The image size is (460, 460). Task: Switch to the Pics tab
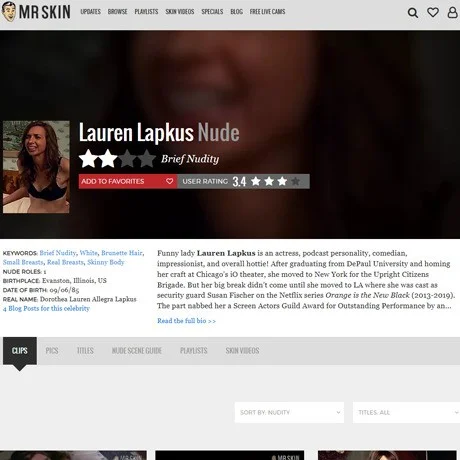coord(52,351)
